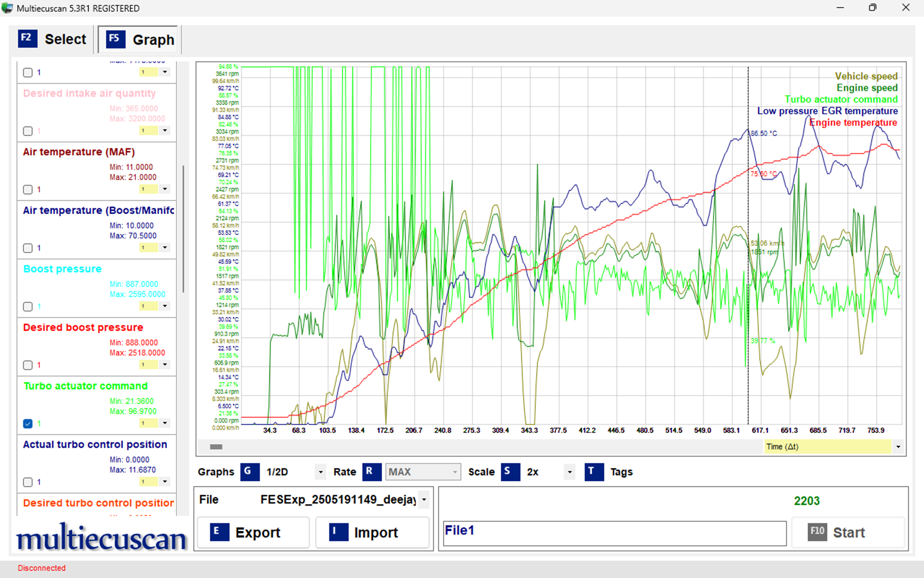This screenshot has height=578, width=924.
Task: Switch to the Graph tab
Action: [138, 39]
